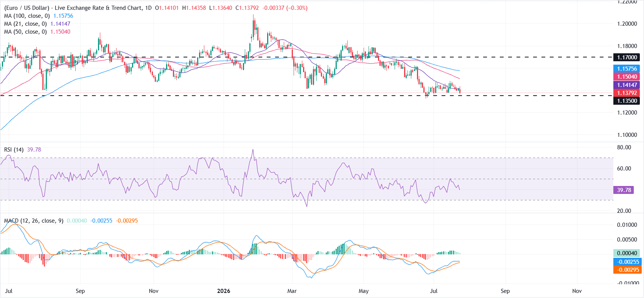644x299 pixels.
Task: Click the -0.00337 (−0.30%) change value
Action: point(285,8)
